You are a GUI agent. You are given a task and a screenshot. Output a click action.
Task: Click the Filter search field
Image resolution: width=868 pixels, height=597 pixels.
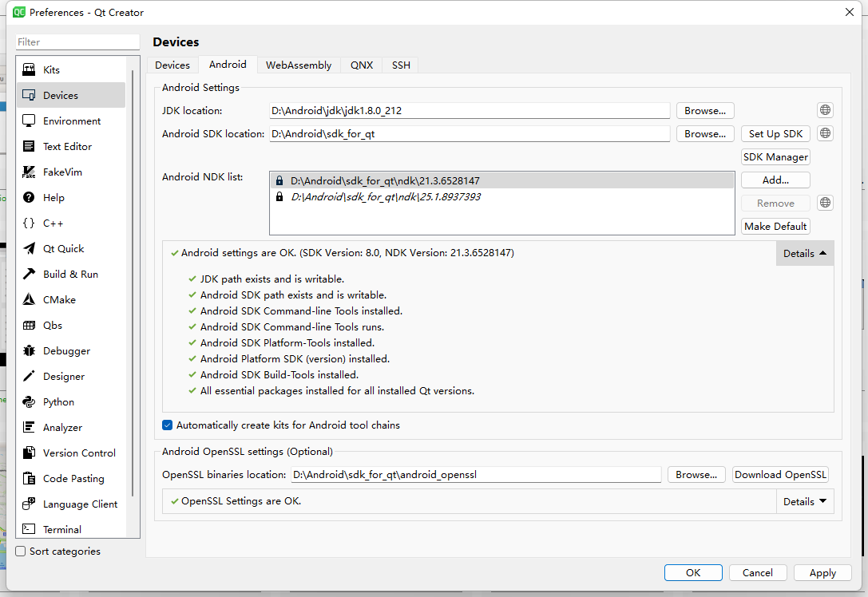tap(77, 42)
